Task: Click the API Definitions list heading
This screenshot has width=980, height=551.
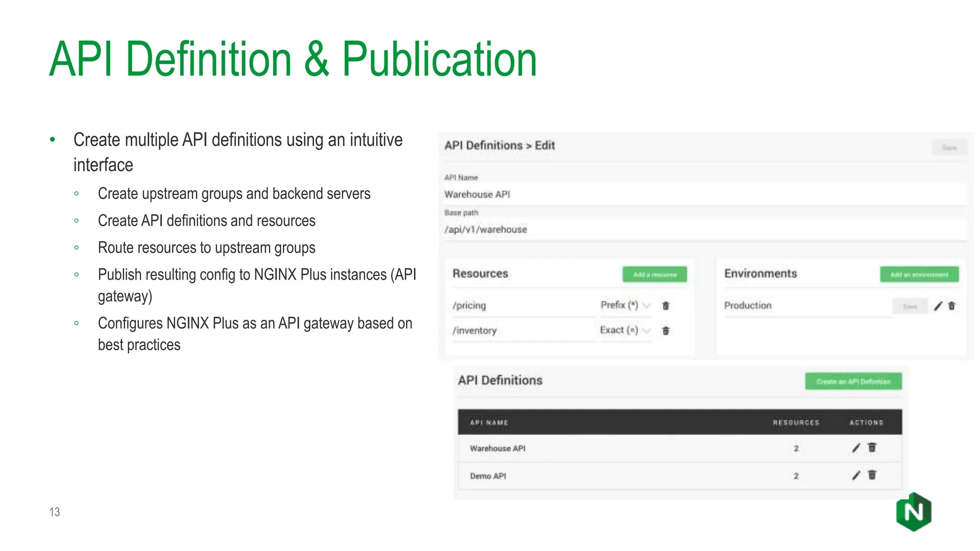Action: pos(501,380)
